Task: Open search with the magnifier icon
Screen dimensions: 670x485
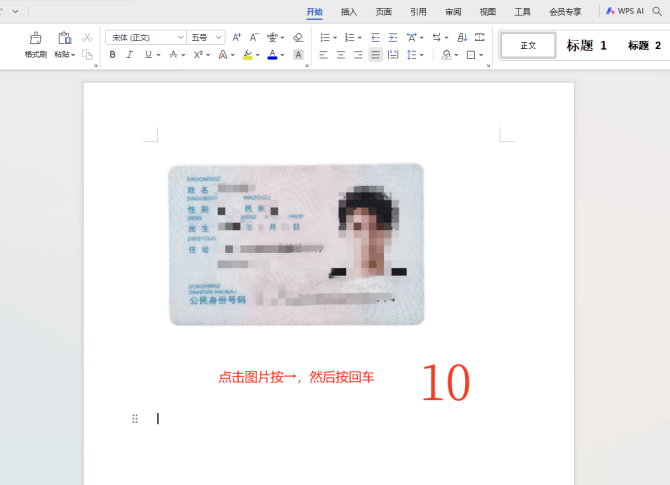Action: pos(657,12)
